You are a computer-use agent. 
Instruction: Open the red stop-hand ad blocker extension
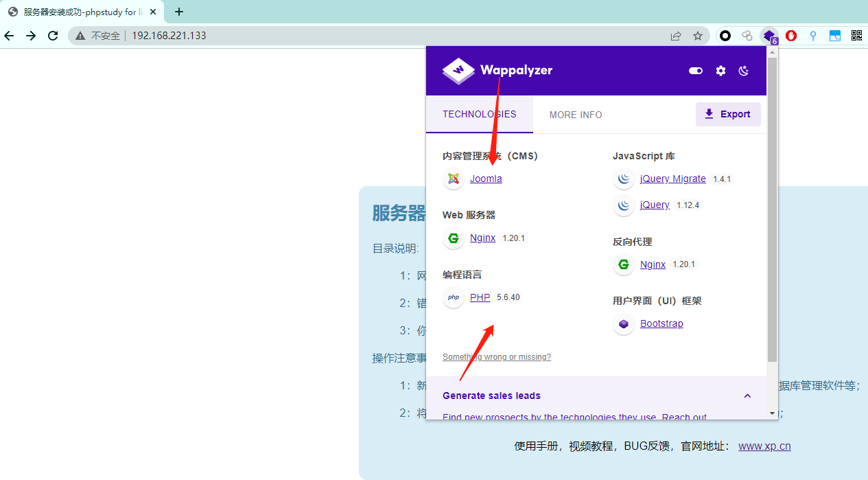point(791,36)
